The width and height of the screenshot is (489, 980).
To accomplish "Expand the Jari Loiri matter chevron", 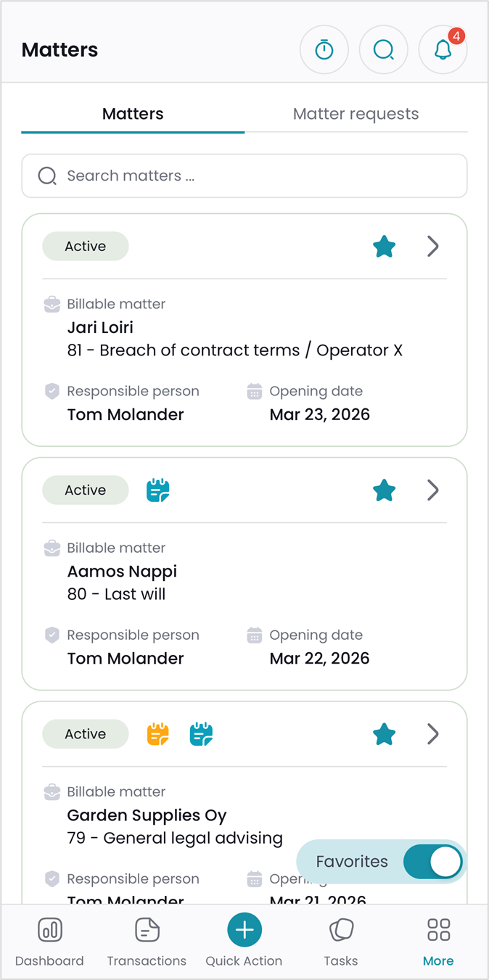I will (x=433, y=247).
